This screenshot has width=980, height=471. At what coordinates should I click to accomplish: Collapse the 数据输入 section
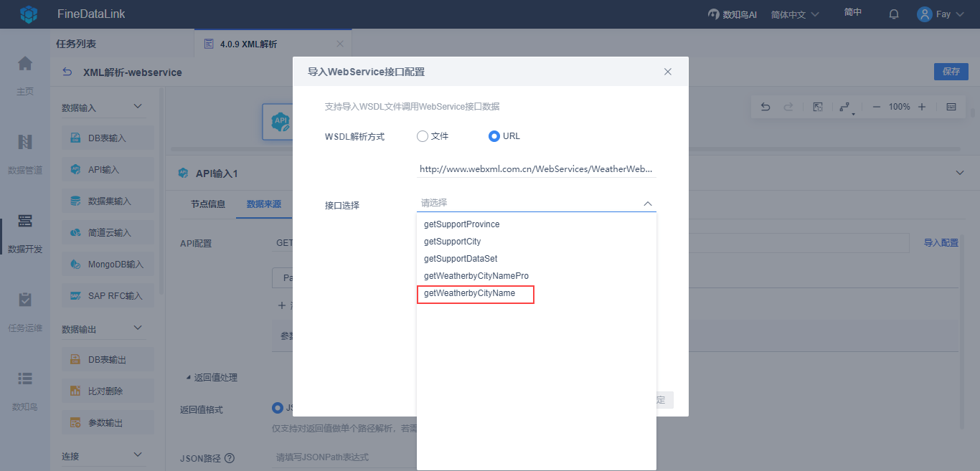138,107
